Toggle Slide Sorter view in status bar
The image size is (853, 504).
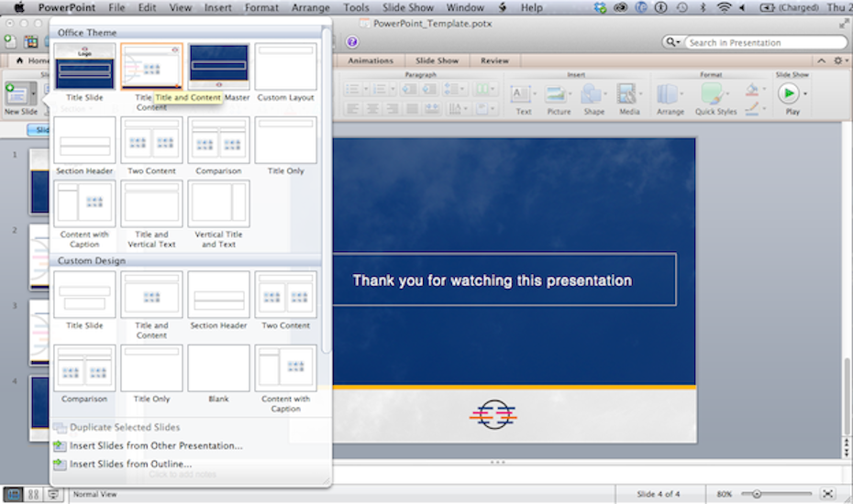click(x=34, y=494)
